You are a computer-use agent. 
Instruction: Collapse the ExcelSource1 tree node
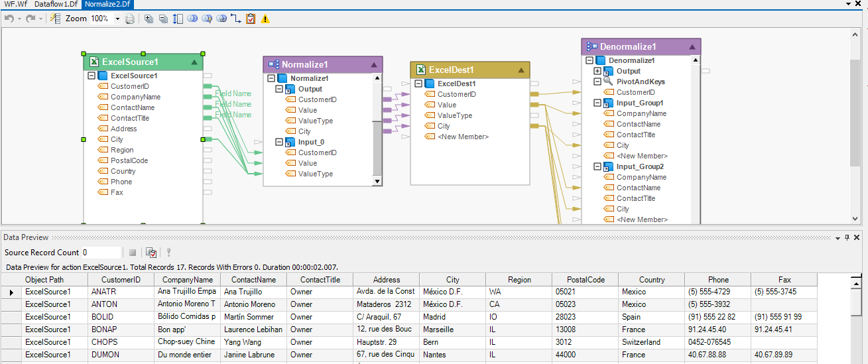click(92, 76)
